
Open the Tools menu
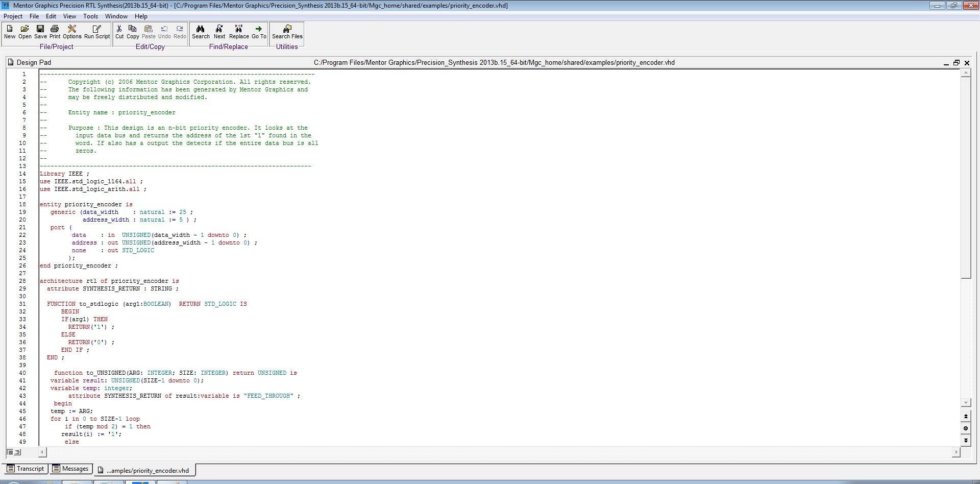tap(90, 16)
